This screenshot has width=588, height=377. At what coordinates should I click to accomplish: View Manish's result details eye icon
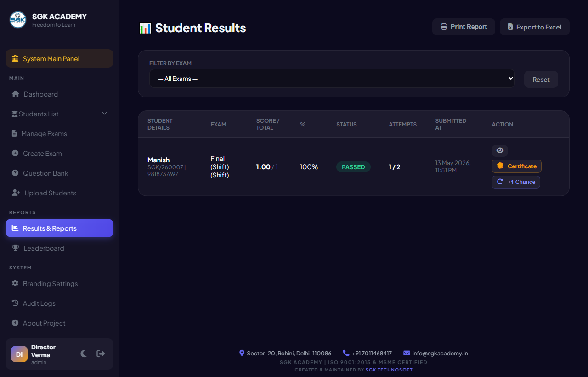[x=500, y=150]
